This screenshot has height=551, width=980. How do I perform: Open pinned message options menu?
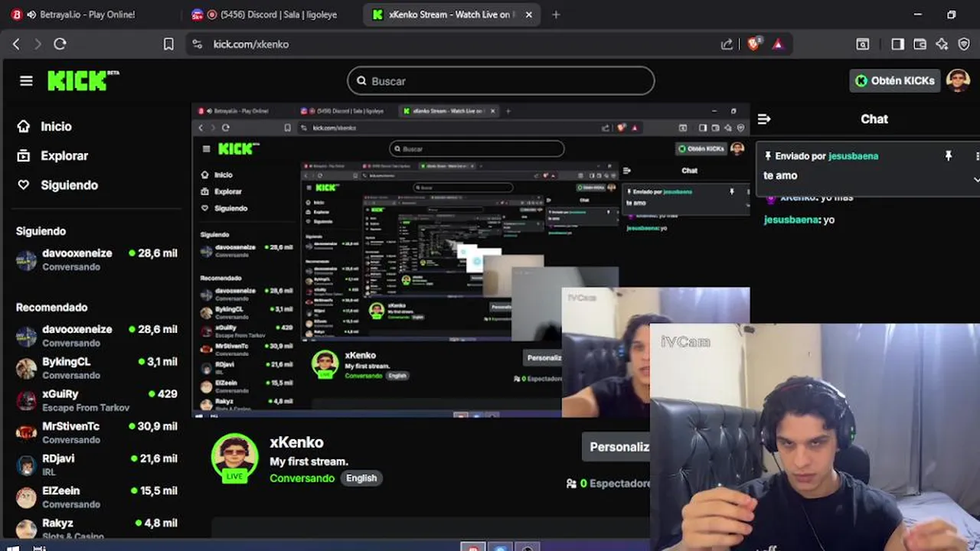coord(976,155)
